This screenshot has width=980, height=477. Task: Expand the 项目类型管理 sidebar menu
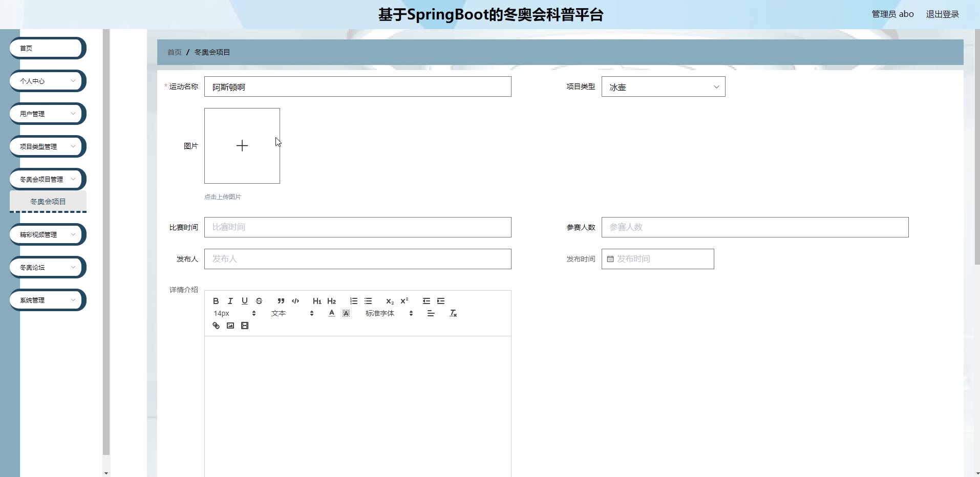click(48, 146)
